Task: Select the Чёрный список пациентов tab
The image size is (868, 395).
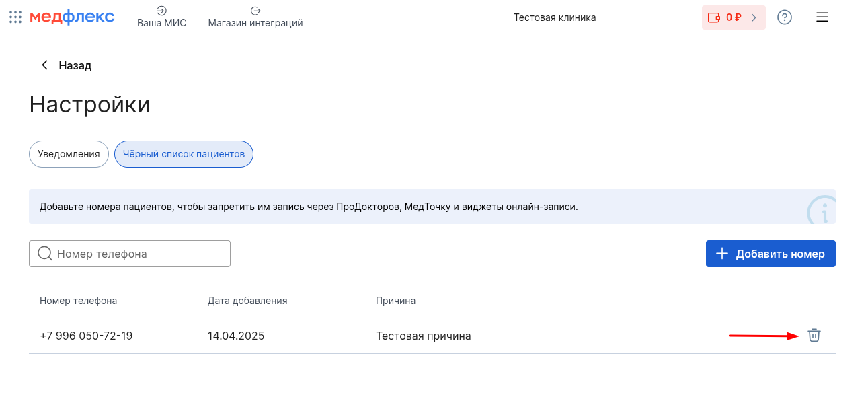Action: pos(184,154)
